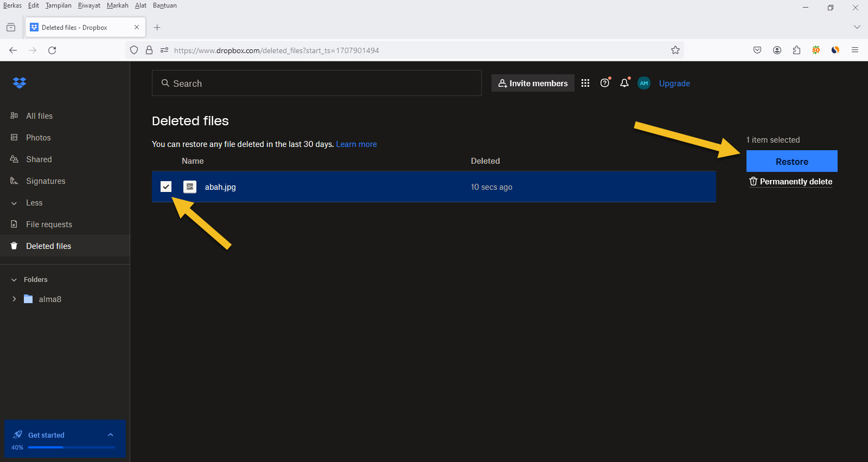Expand the alma8 folder tree

tap(14, 299)
